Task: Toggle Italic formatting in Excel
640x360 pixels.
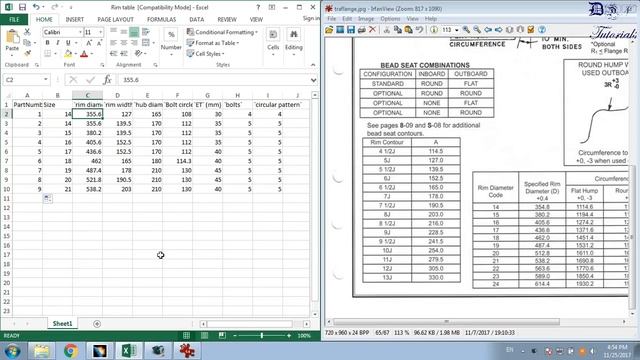Action: tap(58, 43)
